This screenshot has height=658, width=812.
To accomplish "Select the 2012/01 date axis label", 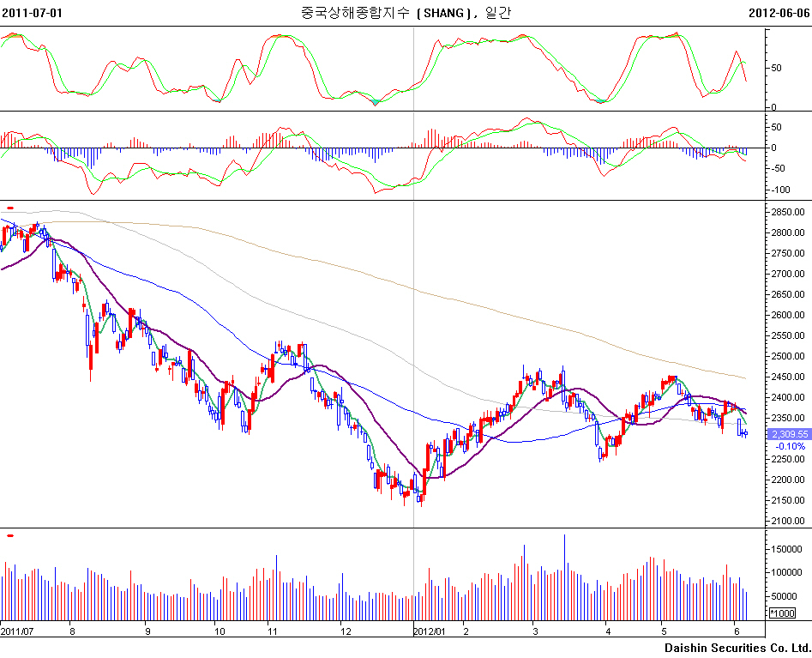I will coord(429,631).
